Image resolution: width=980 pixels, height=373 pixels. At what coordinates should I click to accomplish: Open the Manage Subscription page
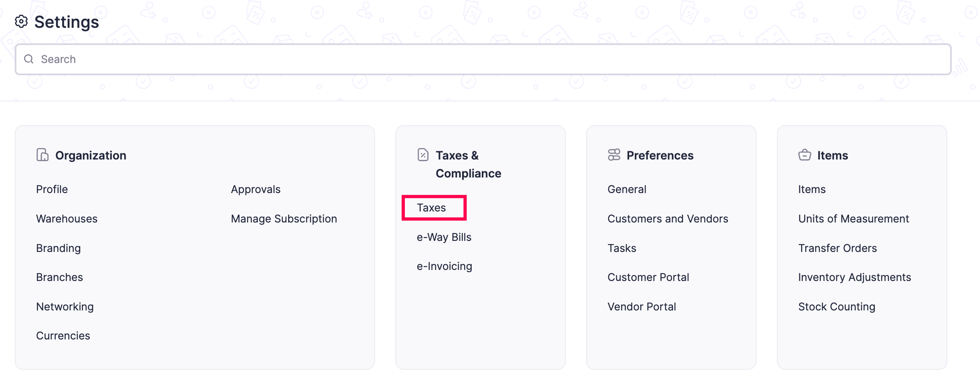point(284,218)
